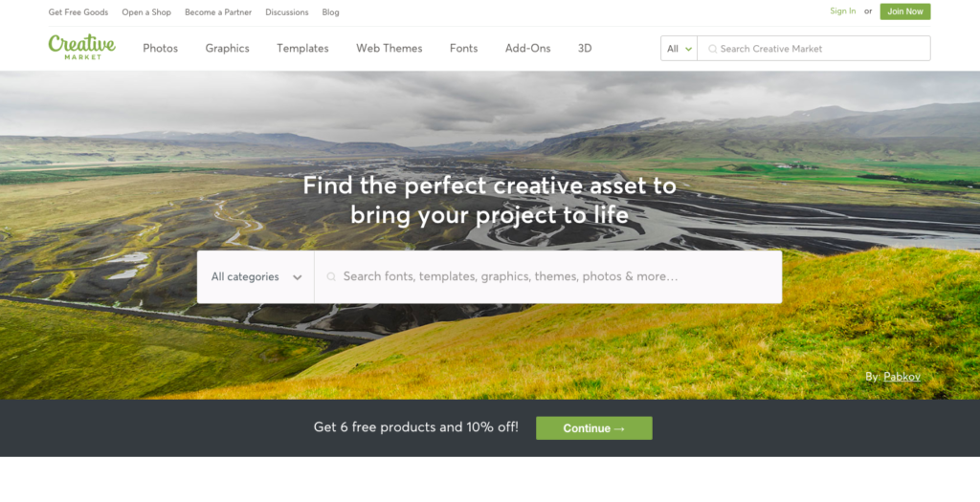Browse the Fonts category
Image resolution: width=980 pixels, height=502 pixels.
pos(463,48)
